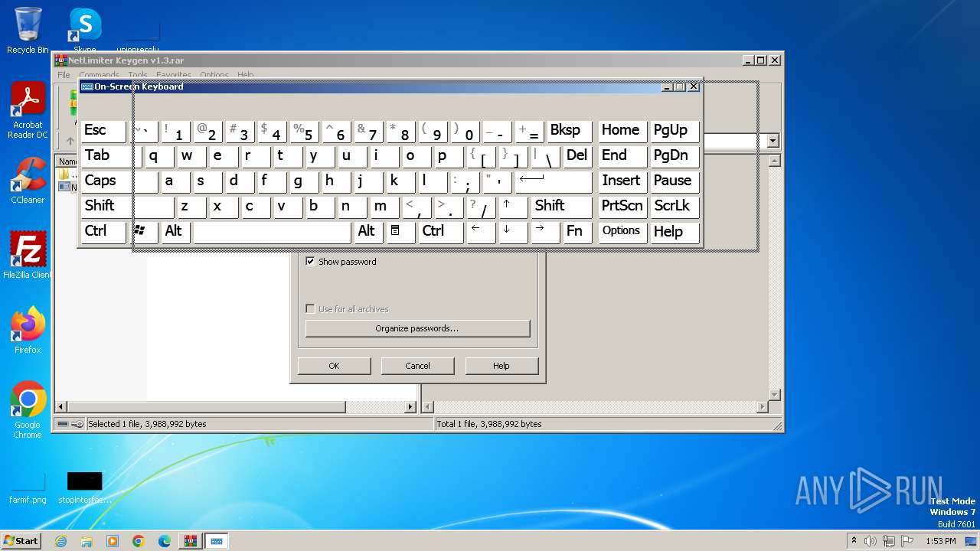Click the space bar key

pos(272,232)
